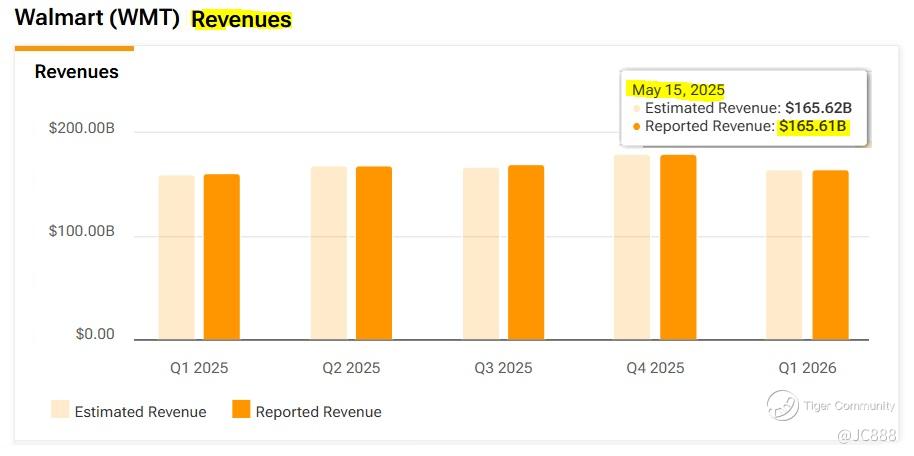Click the Q2 2025 axis label

tap(351, 368)
